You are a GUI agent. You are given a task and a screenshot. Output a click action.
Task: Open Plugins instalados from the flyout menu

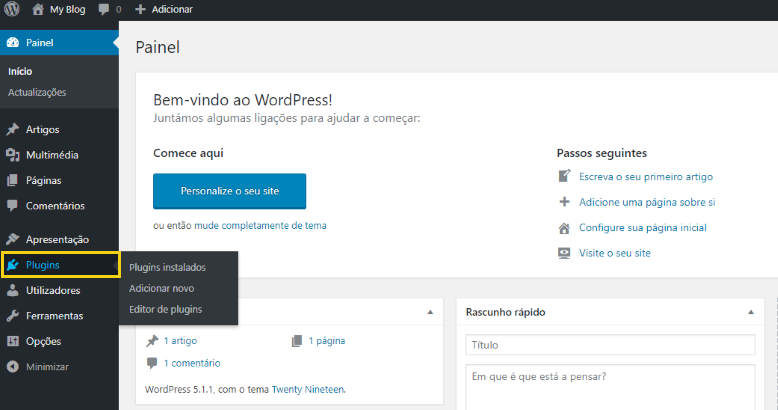[167, 267]
